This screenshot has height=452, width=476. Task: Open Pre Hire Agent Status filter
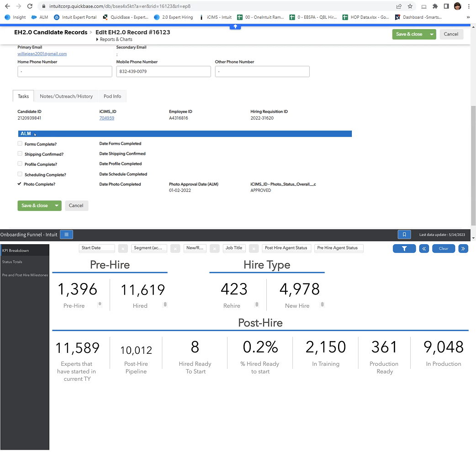pyautogui.click(x=339, y=248)
